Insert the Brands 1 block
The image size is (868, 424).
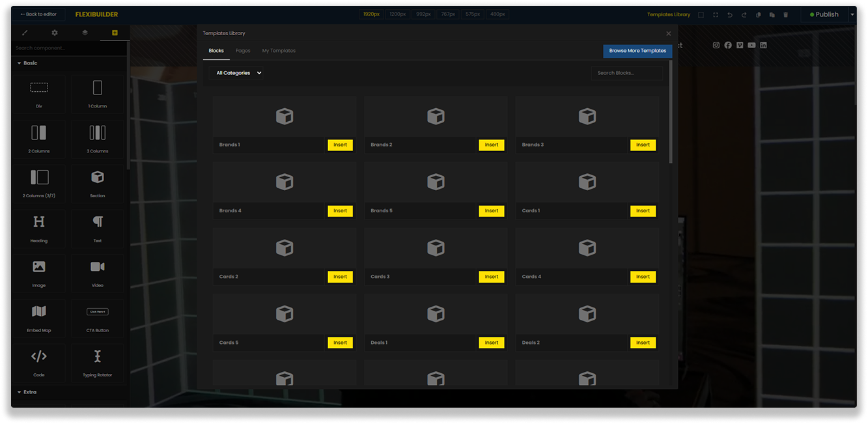[340, 145]
